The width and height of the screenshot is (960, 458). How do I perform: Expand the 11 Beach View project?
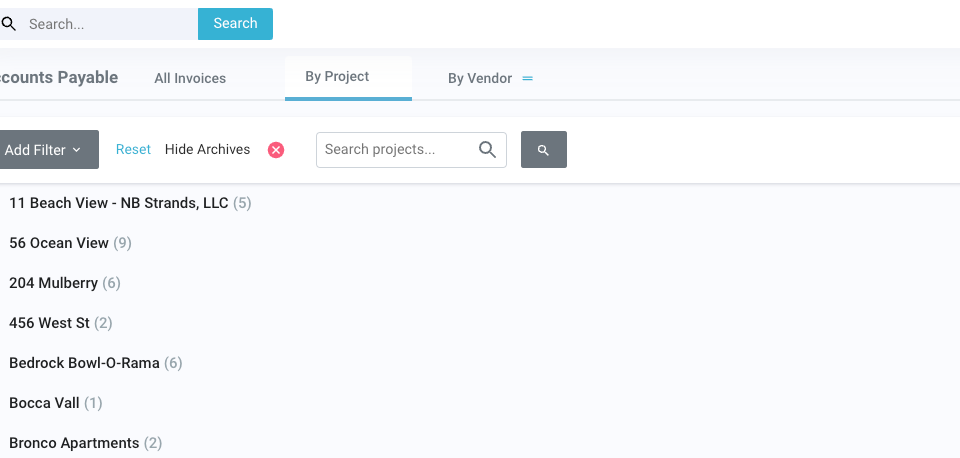click(x=119, y=203)
